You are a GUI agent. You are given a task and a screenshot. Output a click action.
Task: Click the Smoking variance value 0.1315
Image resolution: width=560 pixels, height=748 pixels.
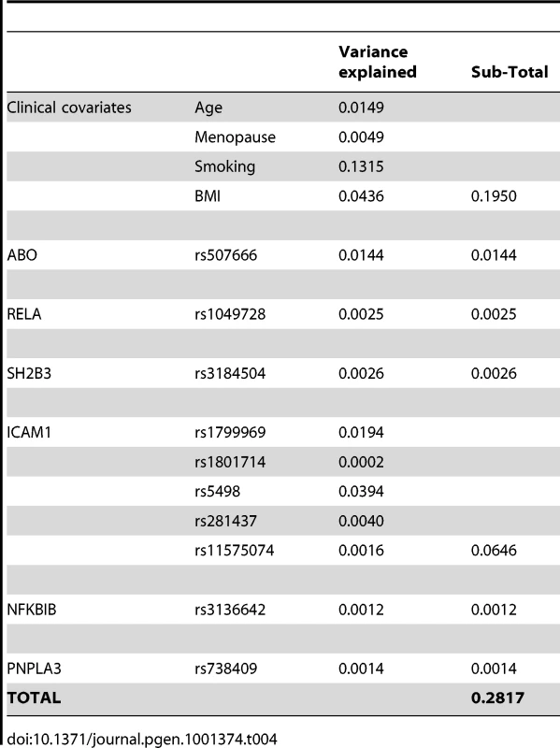(361, 166)
